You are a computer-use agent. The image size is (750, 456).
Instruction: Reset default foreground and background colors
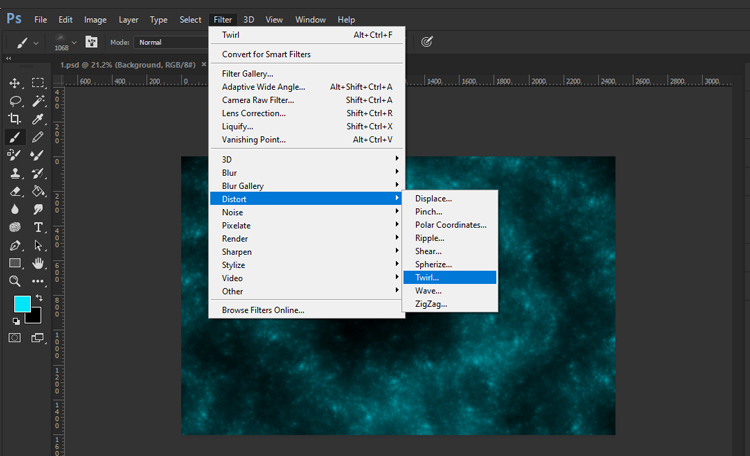point(16,321)
